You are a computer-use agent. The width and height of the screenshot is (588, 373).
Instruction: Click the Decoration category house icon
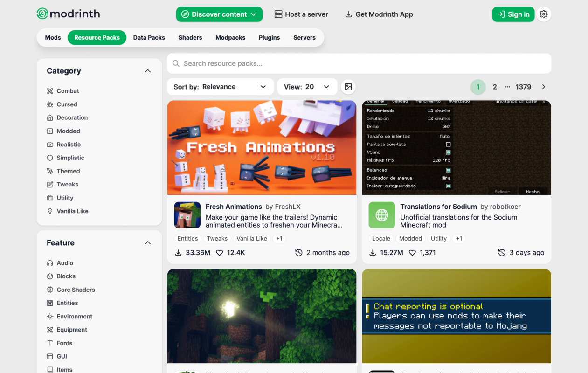[x=50, y=117]
